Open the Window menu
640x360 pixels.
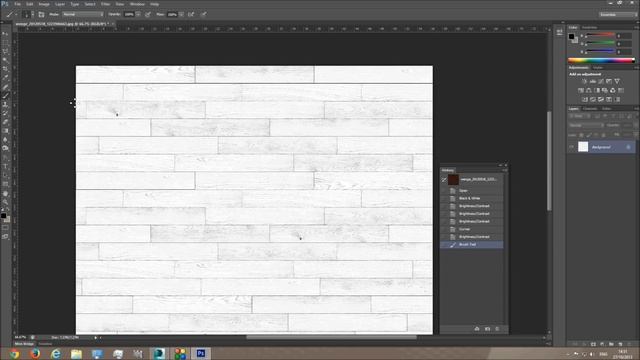pyautogui.click(x=137, y=4)
